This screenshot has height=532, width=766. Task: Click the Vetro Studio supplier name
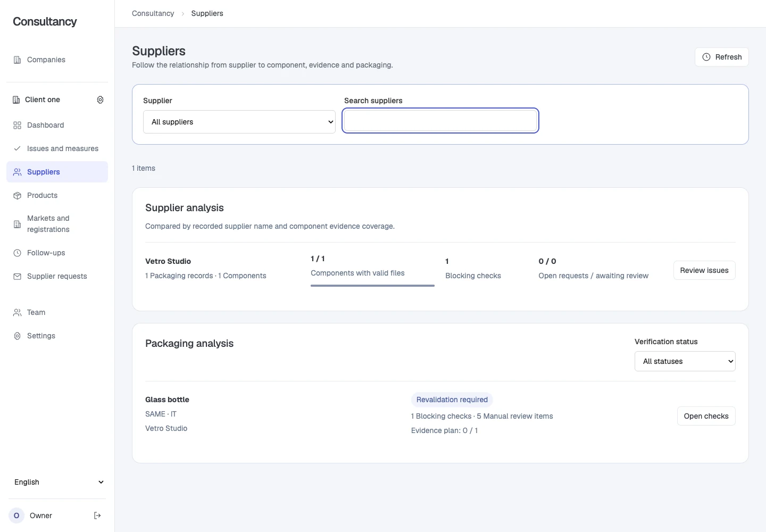tap(168, 261)
